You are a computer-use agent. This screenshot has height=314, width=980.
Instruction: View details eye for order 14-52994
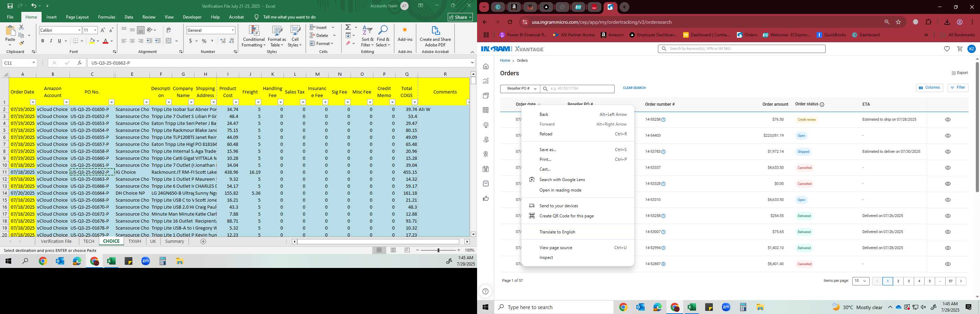[x=948, y=248]
